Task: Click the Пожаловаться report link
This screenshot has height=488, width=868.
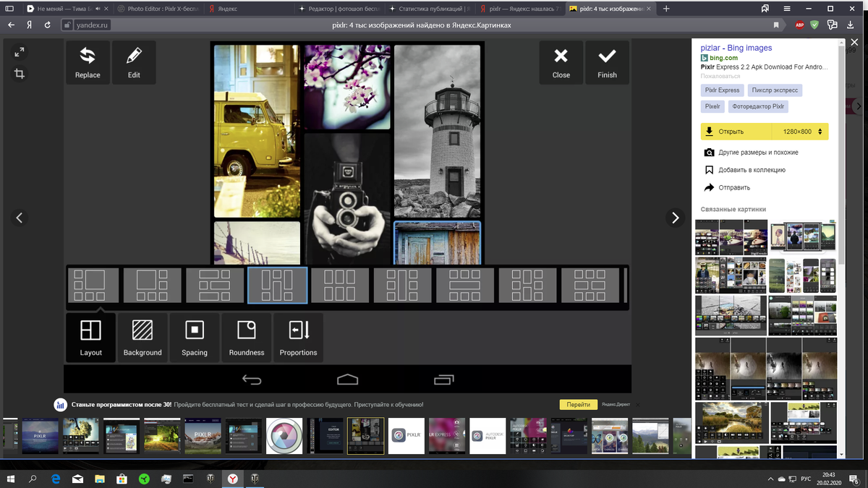Action: [720, 75]
